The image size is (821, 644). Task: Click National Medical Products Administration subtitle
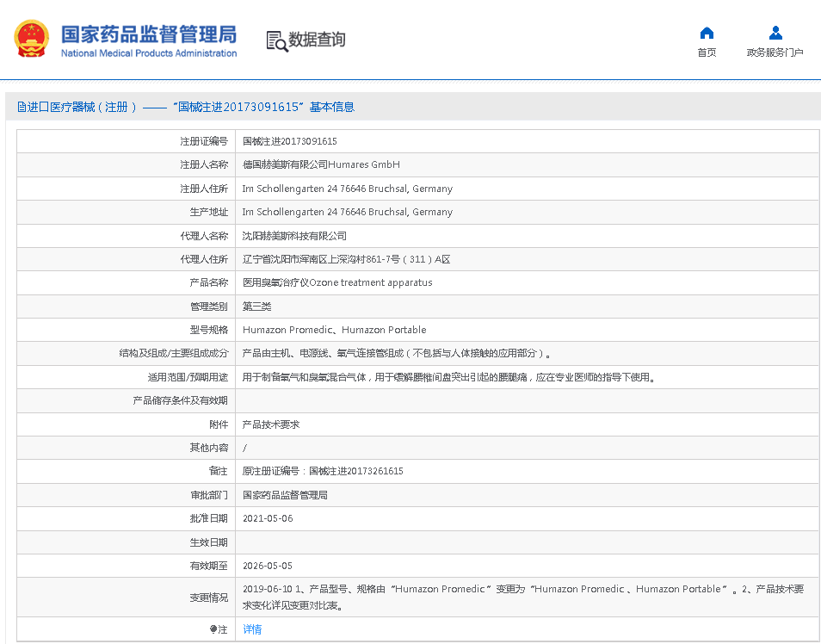[148, 53]
